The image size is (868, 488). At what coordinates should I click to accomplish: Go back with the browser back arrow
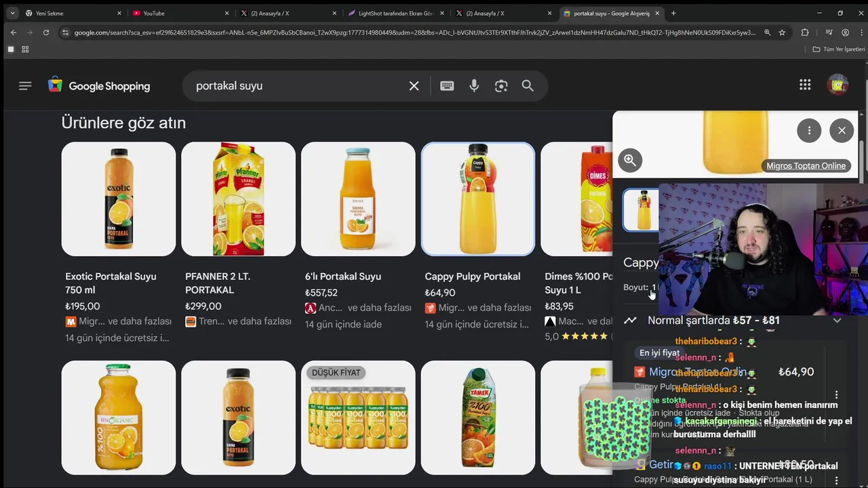click(x=13, y=33)
